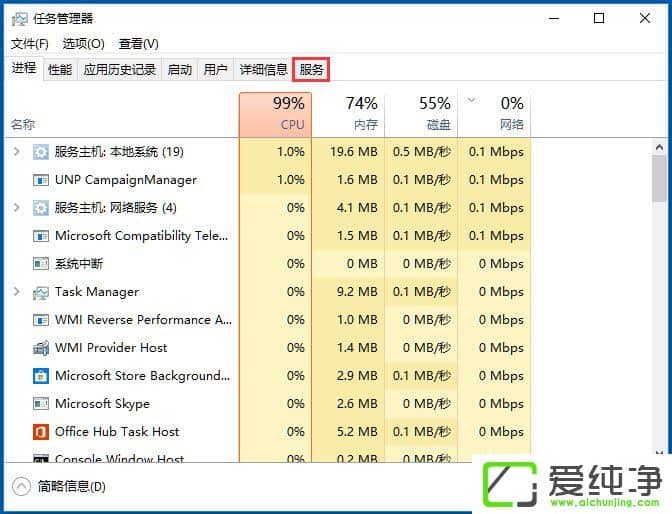Select the 服务主机: 网络服务 (4) row name

[115, 208]
